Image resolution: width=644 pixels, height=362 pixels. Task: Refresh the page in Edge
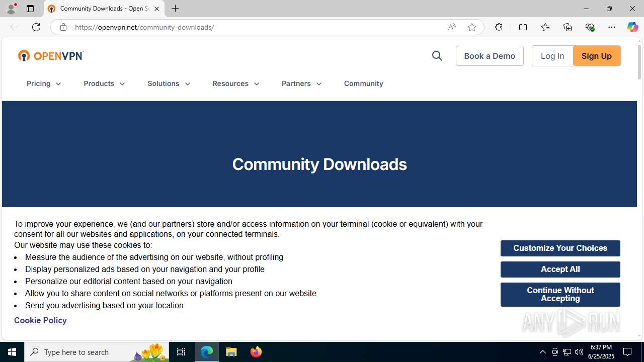36,27
